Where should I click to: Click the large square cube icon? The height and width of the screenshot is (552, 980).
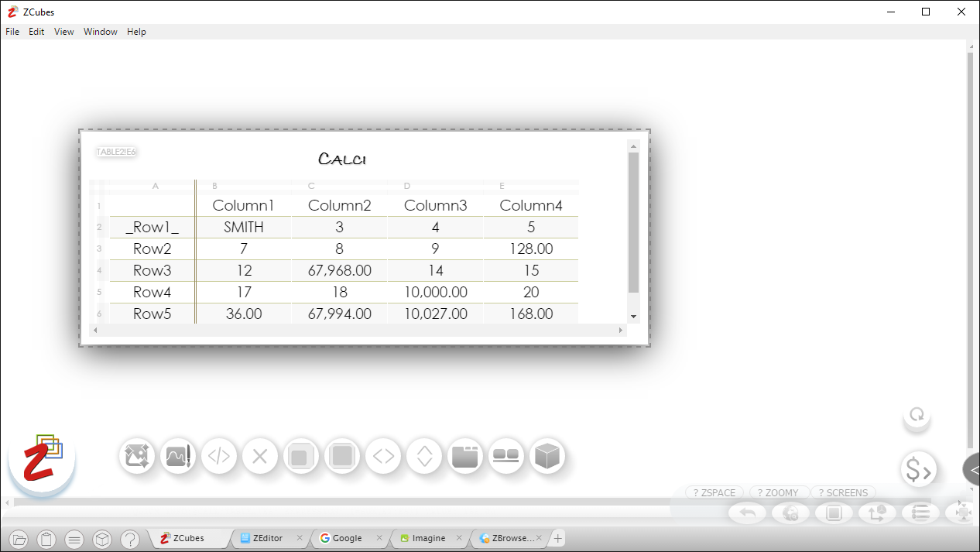point(342,456)
